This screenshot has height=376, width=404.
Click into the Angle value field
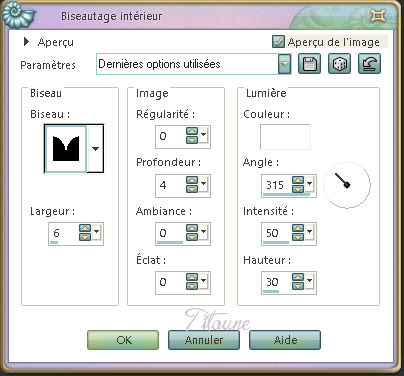[277, 185]
